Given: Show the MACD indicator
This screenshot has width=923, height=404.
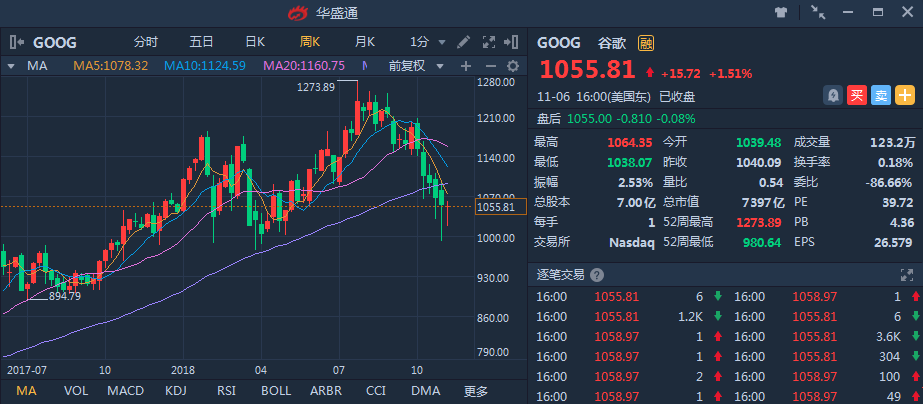Looking at the screenshot, I should click(125, 390).
